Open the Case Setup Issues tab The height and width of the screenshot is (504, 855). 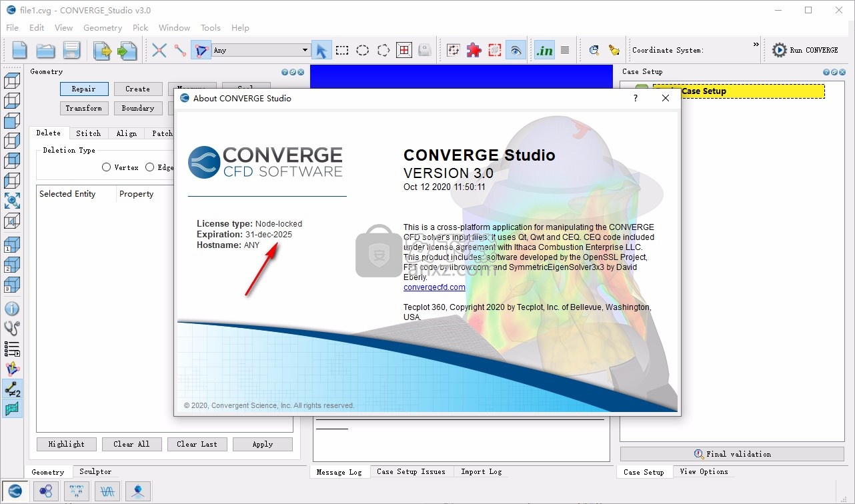(411, 471)
